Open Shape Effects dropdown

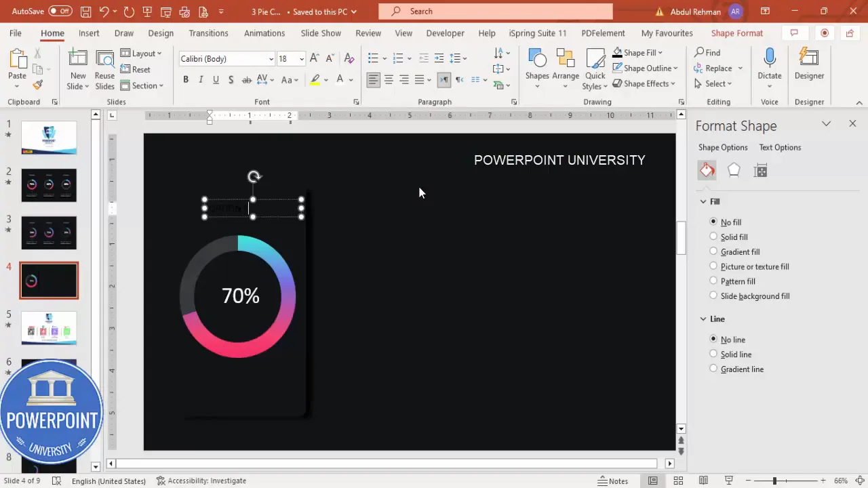pos(673,84)
